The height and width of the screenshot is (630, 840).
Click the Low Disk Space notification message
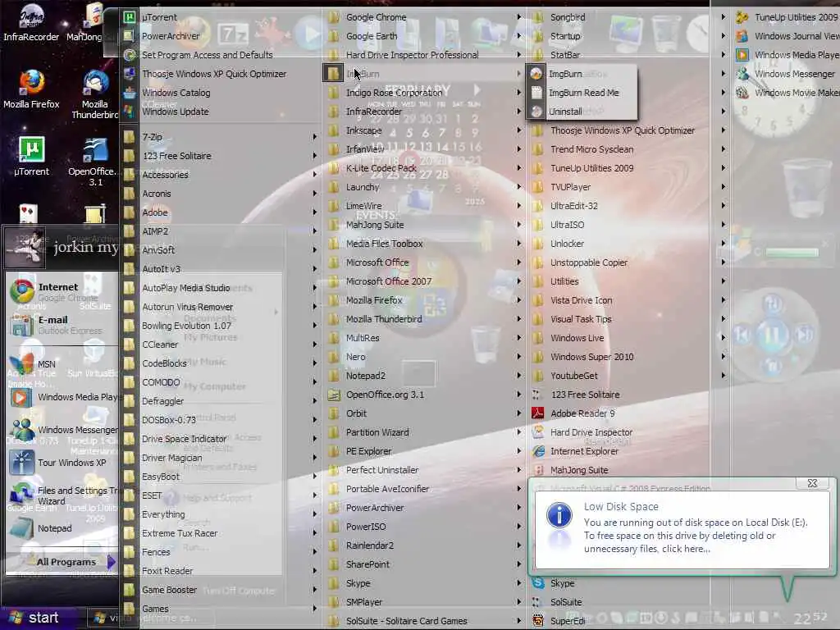(696, 535)
